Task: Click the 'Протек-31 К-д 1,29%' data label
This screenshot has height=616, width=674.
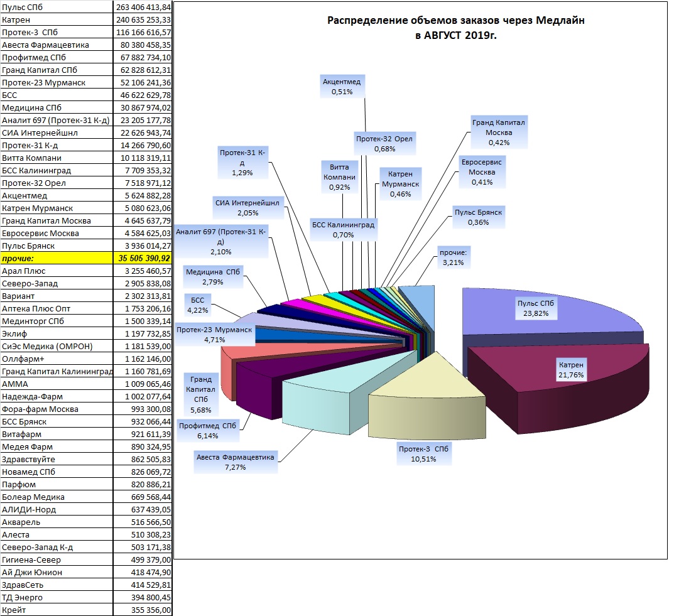Action: [242, 163]
